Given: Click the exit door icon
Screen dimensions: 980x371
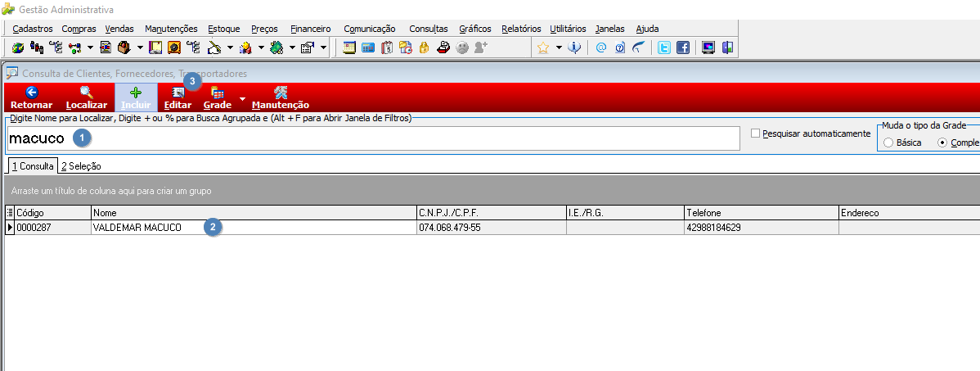Looking at the screenshot, I should point(727,48).
